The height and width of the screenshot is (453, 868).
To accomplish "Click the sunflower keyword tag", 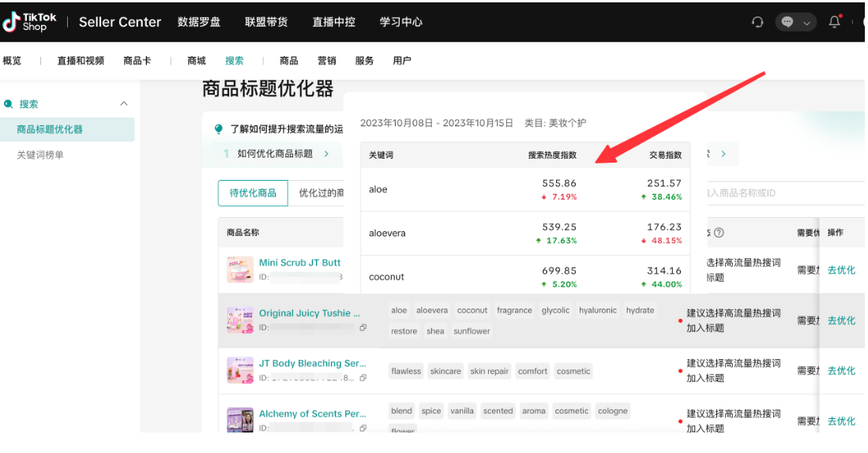I will point(472,331).
